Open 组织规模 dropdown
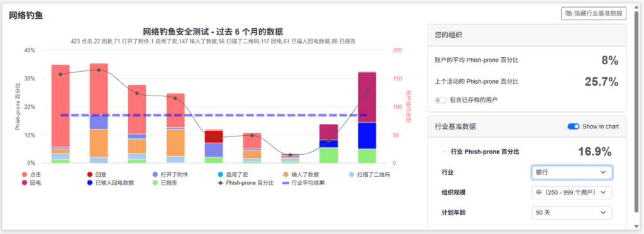Screen dimensions: 644x234 (572, 192)
